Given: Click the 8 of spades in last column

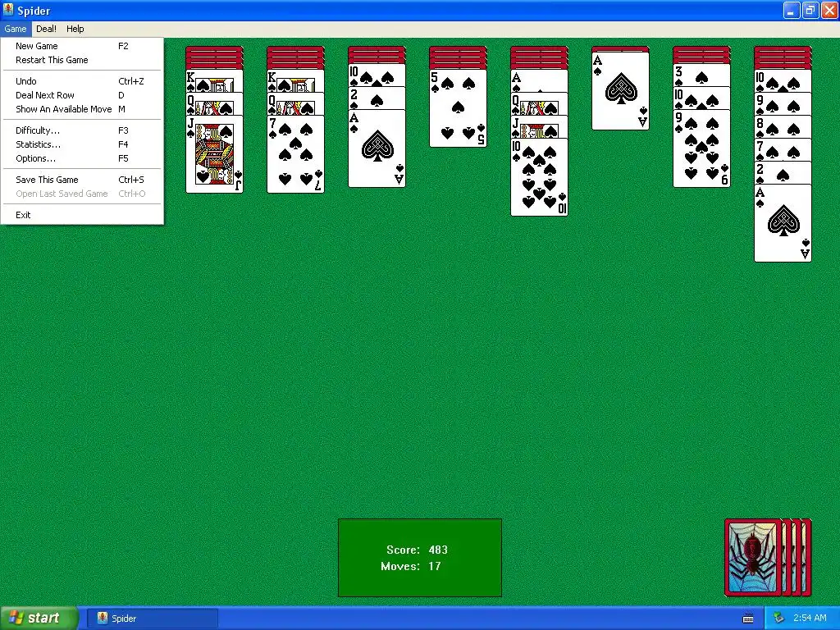Looking at the screenshot, I should pos(783,127).
